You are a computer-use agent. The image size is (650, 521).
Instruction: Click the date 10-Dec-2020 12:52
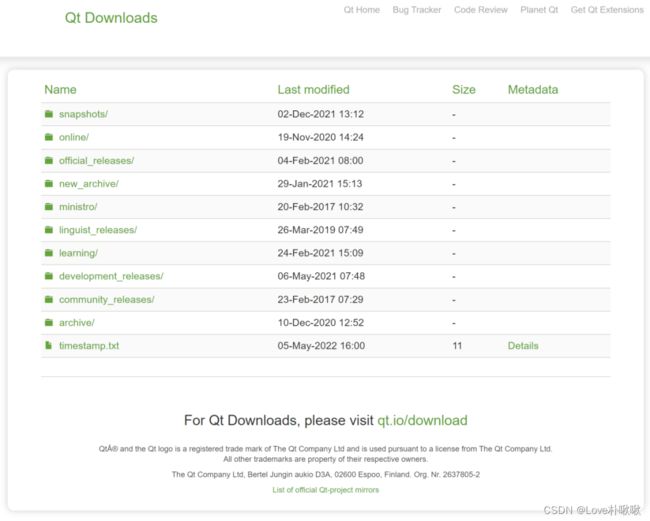[x=320, y=322]
